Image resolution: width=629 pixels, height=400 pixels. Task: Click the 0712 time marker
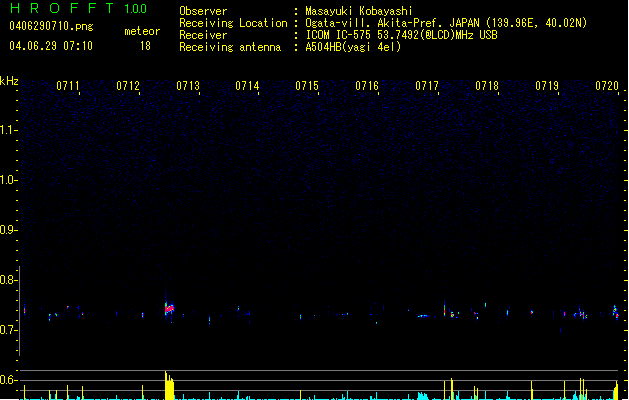pyautogui.click(x=128, y=85)
